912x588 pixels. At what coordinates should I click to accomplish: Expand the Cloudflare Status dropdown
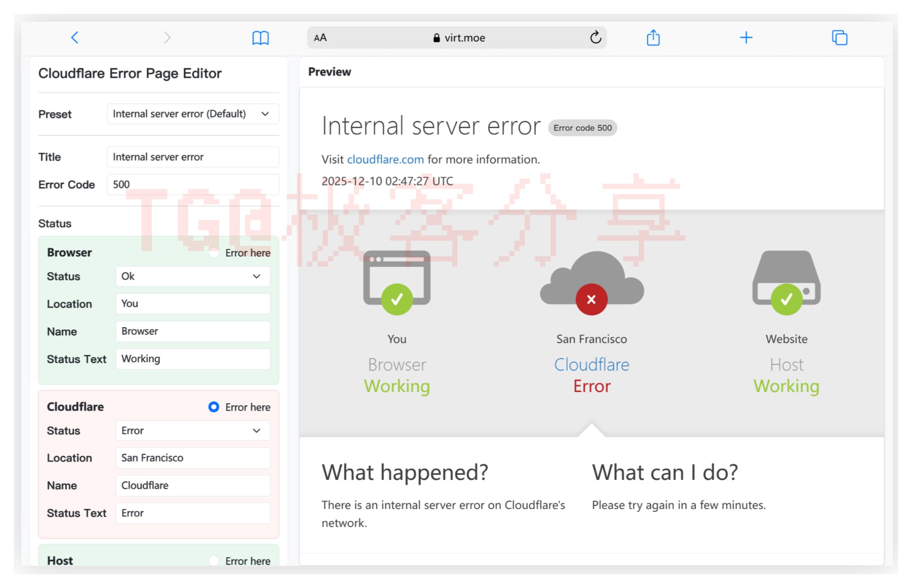tap(193, 431)
